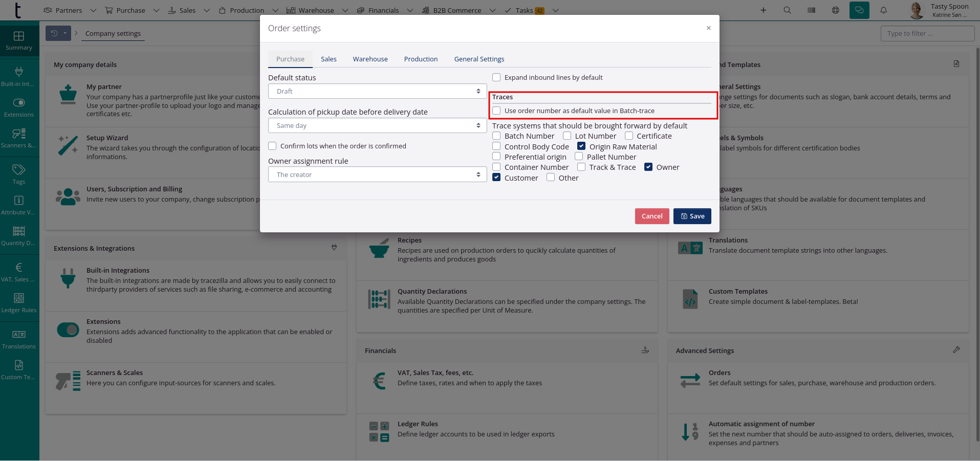Tick Confirm lots when order is confirmed
This screenshot has width=980, height=461.
272,146
